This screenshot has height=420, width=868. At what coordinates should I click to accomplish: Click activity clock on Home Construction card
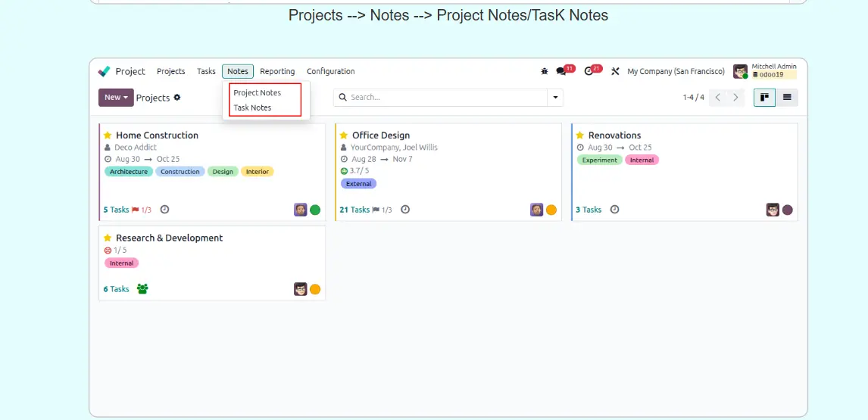point(164,210)
